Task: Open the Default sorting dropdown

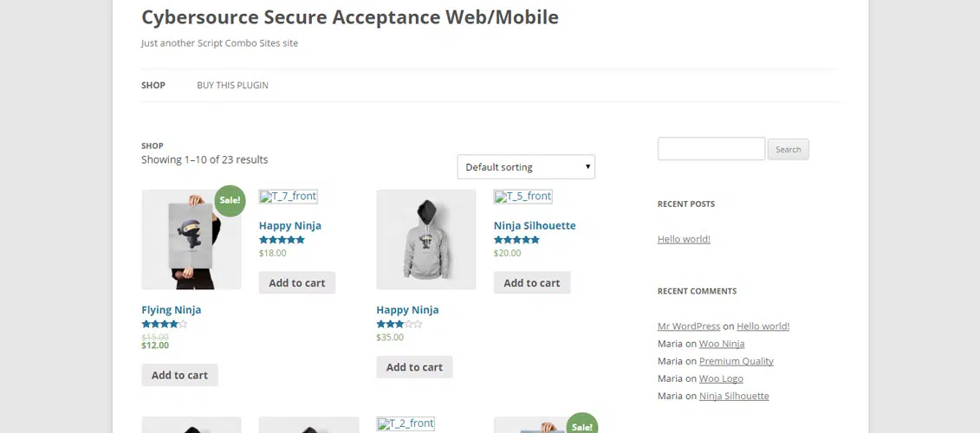Action: click(526, 167)
